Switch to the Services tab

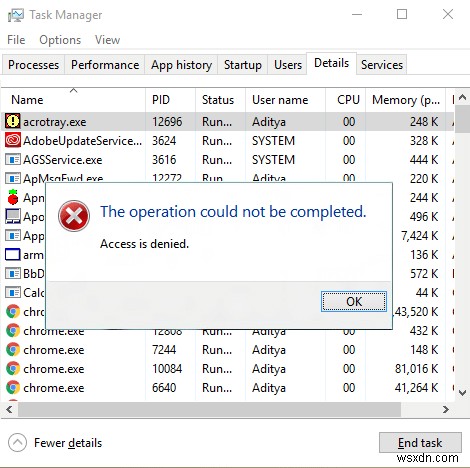point(382,65)
